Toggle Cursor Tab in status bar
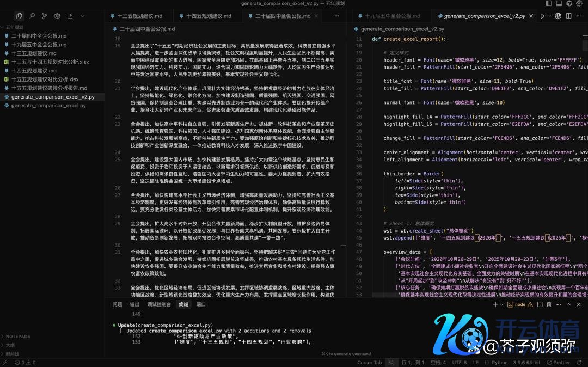Viewport: 588px width, 367px height. pos(370,362)
